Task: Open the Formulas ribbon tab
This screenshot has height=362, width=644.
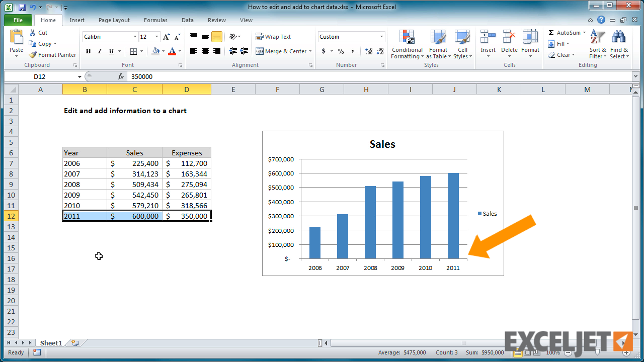Action: click(155, 20)
